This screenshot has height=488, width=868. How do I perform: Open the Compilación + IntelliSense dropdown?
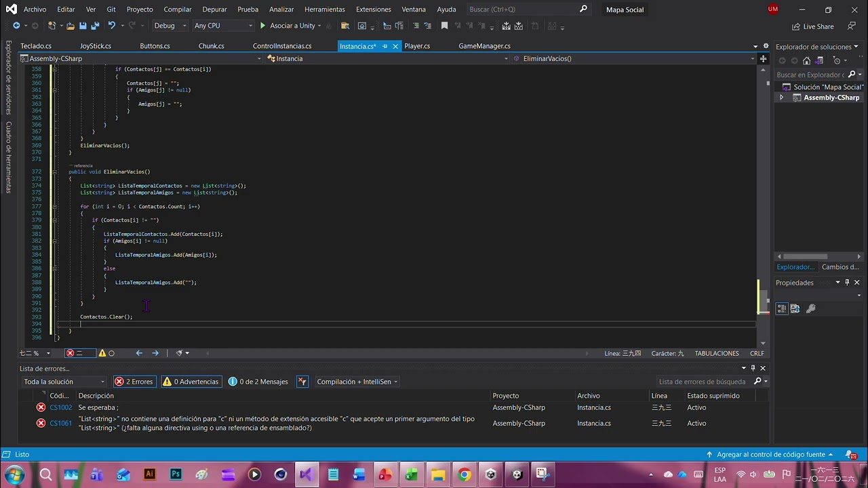[357, 382]
